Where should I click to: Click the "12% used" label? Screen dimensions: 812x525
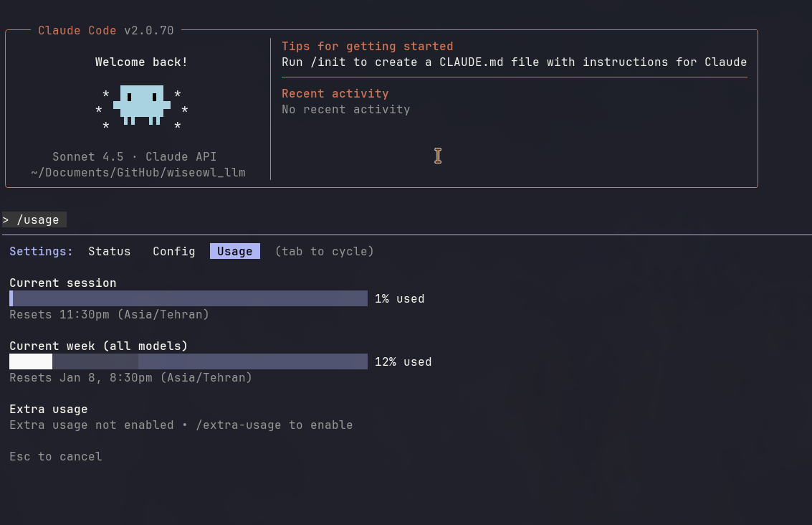(403, 361)
